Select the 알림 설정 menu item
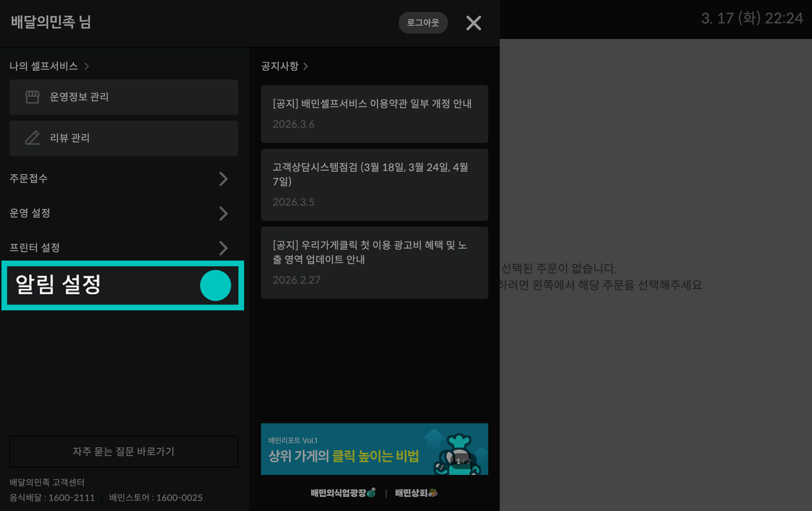Image resolution: width=812 pixels, height=511 pixels. [x=123, y=285]
